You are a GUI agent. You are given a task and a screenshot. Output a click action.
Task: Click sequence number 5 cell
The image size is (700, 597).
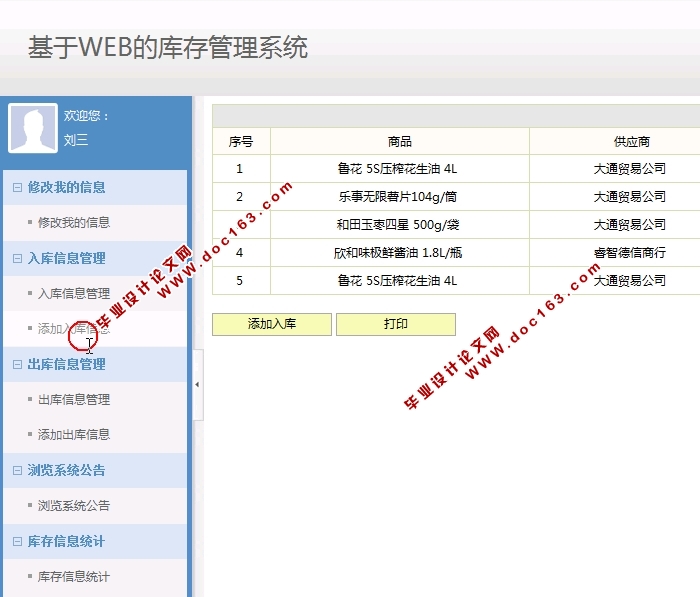coord(240,281)
